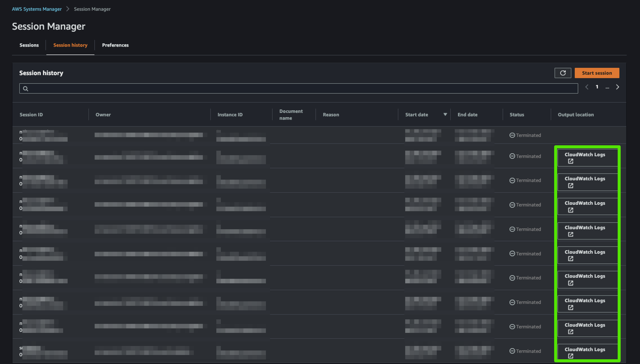The width and height of the screenshot is (640, 364).
Task: Click the Status column header
Action: 517,114
